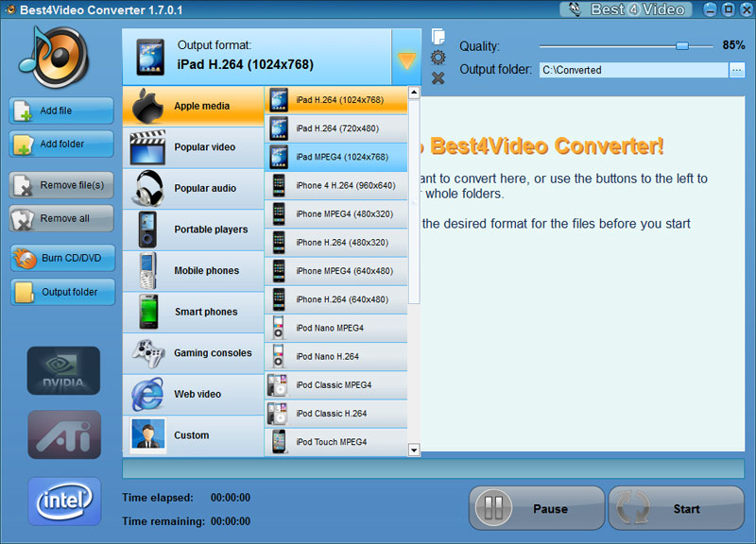Expand the Output format dropdown arrow
The height and width of the screenshot is (544, 756).
[406, 58]
